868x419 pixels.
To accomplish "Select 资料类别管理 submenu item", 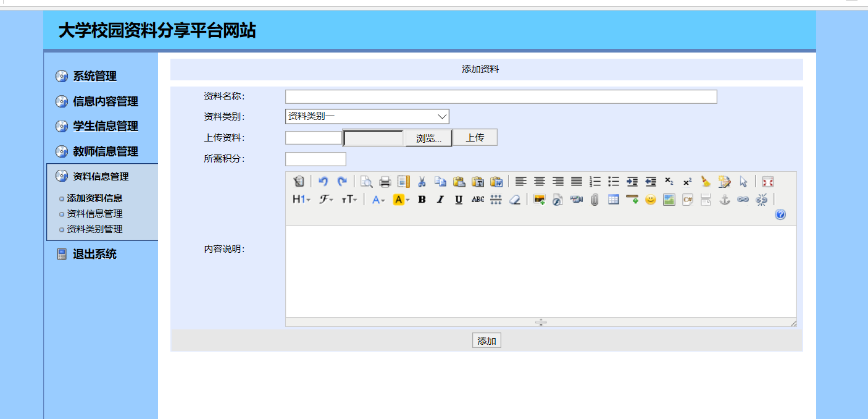I will [94, 229].
